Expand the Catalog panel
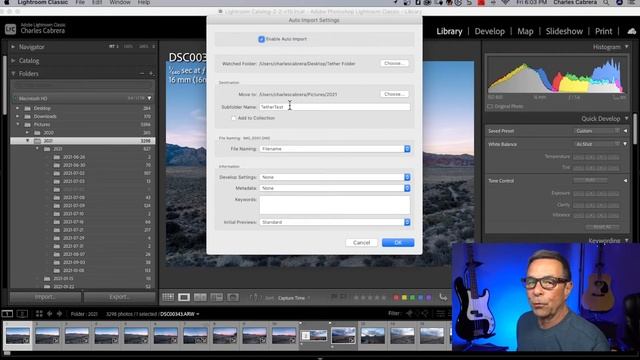The height and width of the screenshot is (360, 640). [13, 60]
